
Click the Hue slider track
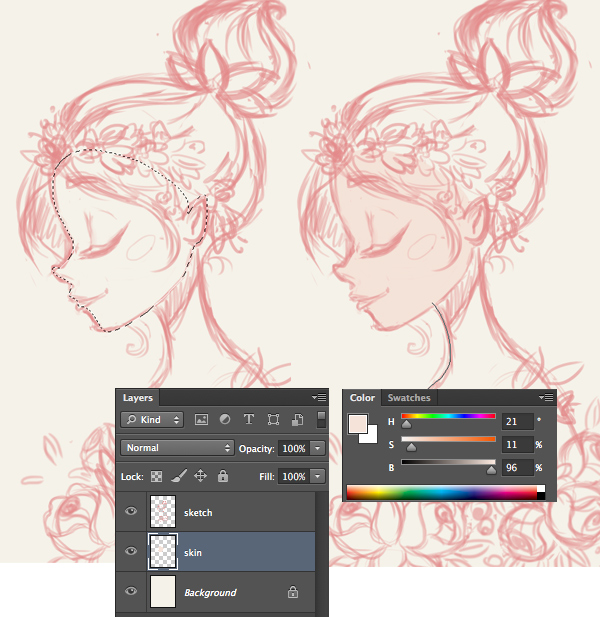[x=448, y=416]
